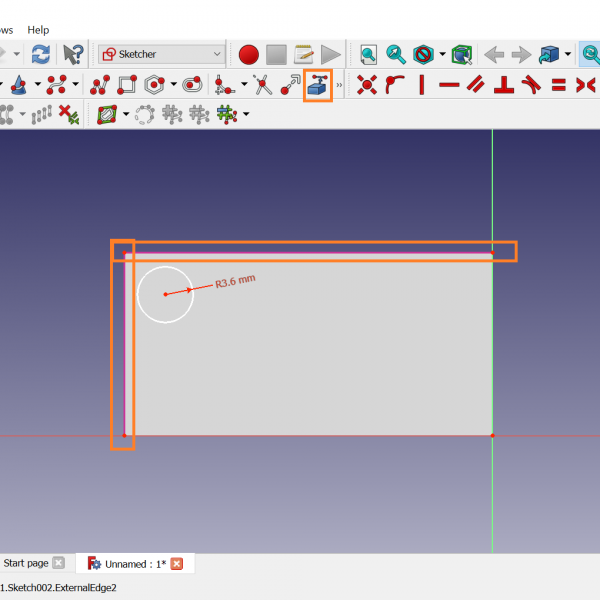This screenshot has width=600, height=600.
Task: Start macro recording with red circle
Action: [x=249, y=54]
